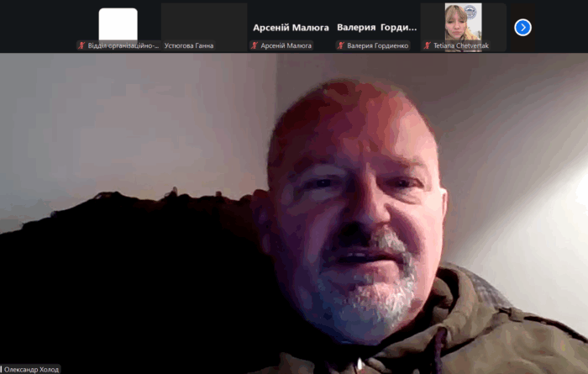Click muted mic icon beside Арсеній Малюга
The image size is (588, 374).
click(255, 45)
